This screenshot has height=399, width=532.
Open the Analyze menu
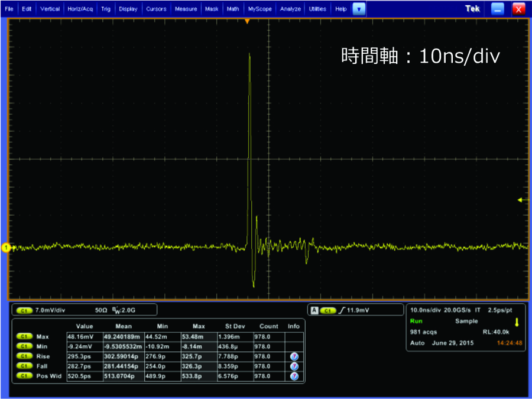click(290, 9)
